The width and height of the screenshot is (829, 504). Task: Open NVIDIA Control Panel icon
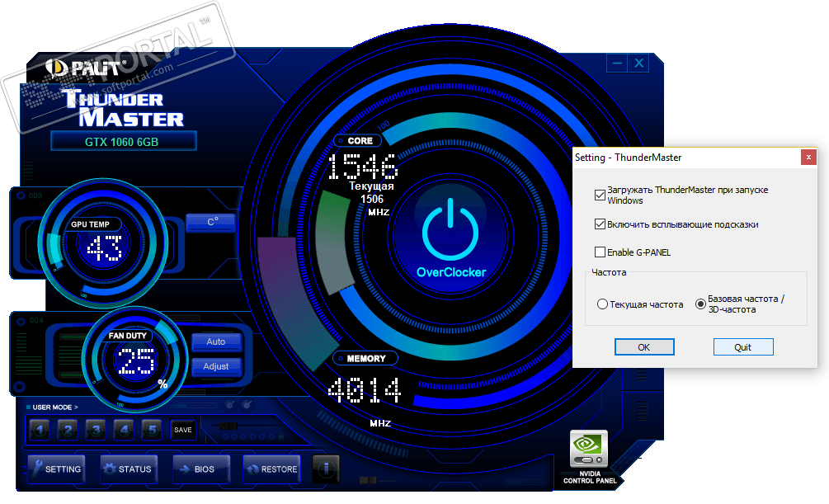[589, 449]
